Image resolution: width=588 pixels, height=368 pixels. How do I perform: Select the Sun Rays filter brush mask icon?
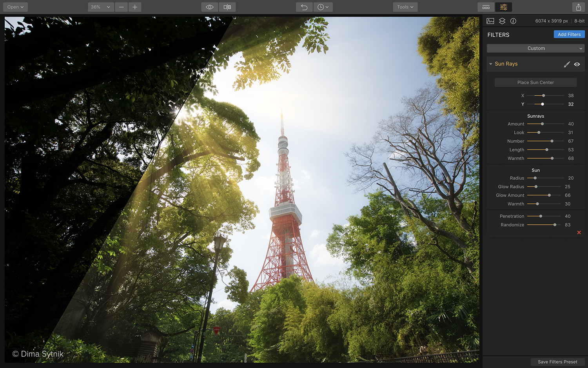(567, 64)
